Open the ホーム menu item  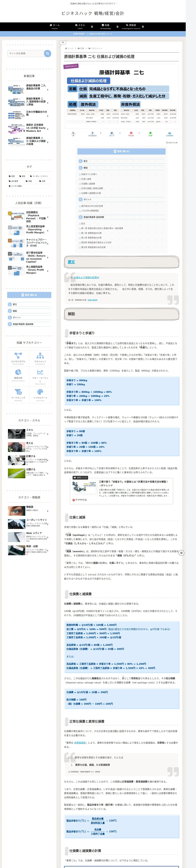(x=55, y=27)
